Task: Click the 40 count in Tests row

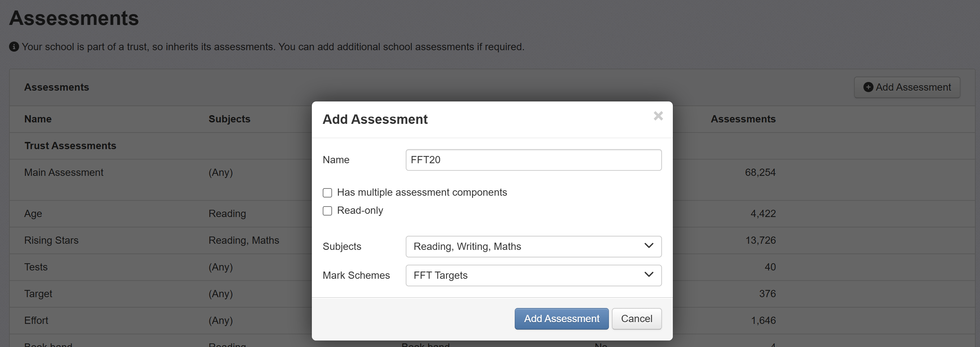Action: pos(770,267)
